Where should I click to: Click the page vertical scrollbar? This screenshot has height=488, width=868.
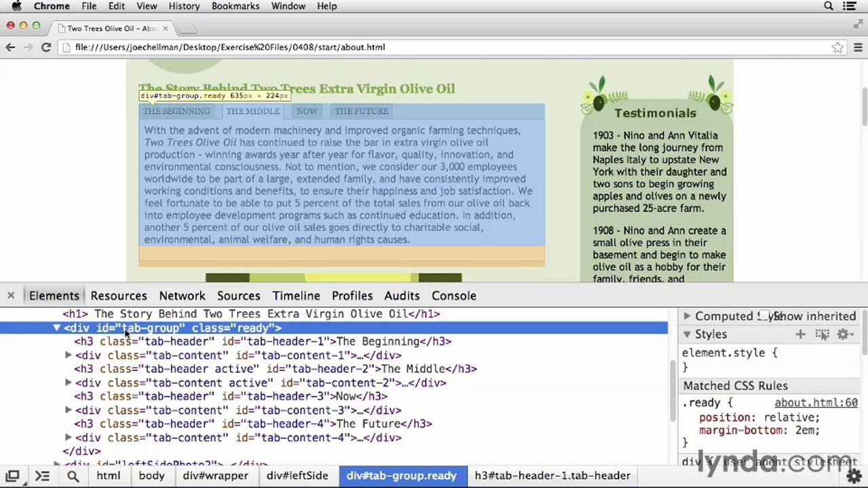pos(864,106)
